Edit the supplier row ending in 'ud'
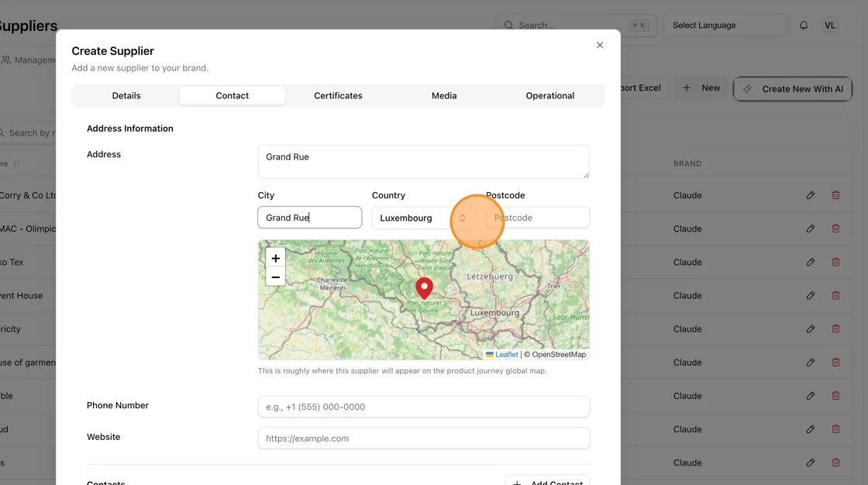Image resolution: width=868 pixels, height=485 pixels. 811,429
